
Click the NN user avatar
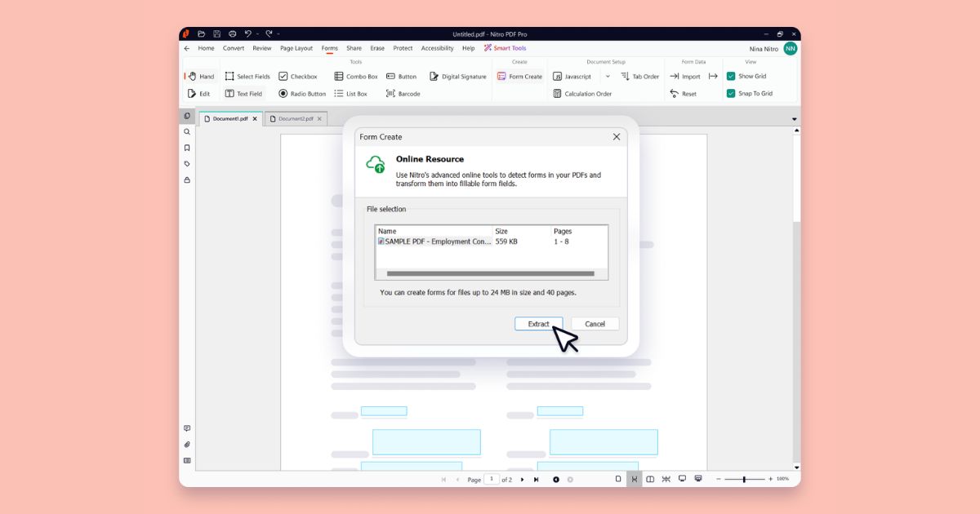coord(790,49)
